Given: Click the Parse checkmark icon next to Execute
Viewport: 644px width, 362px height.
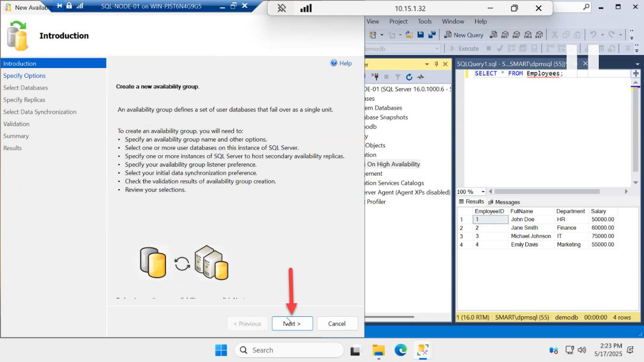Looking at the screenshot, I should [x=500, y=48].
